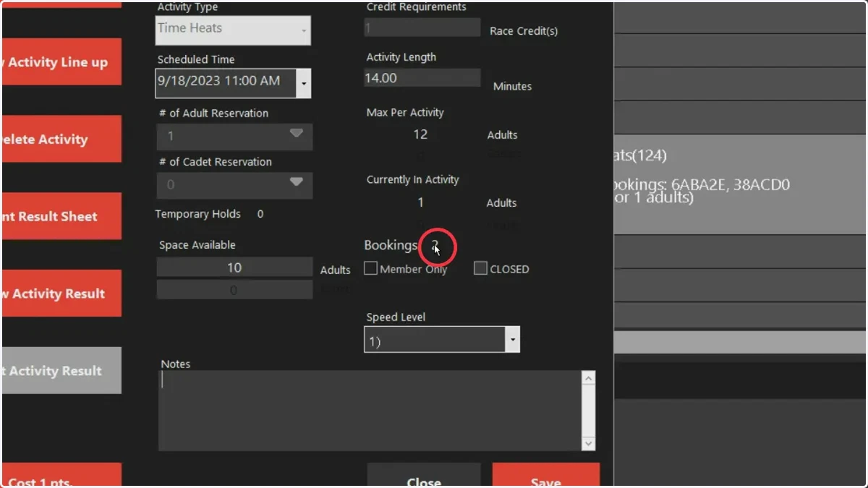This screenshot has width=868, height=488.
Task: Click the Activity Line up button
Action: [x=61, y=61]
